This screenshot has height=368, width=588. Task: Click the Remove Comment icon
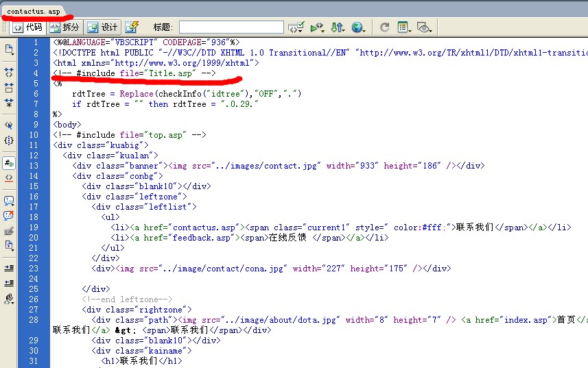click(x=9, y=217)
